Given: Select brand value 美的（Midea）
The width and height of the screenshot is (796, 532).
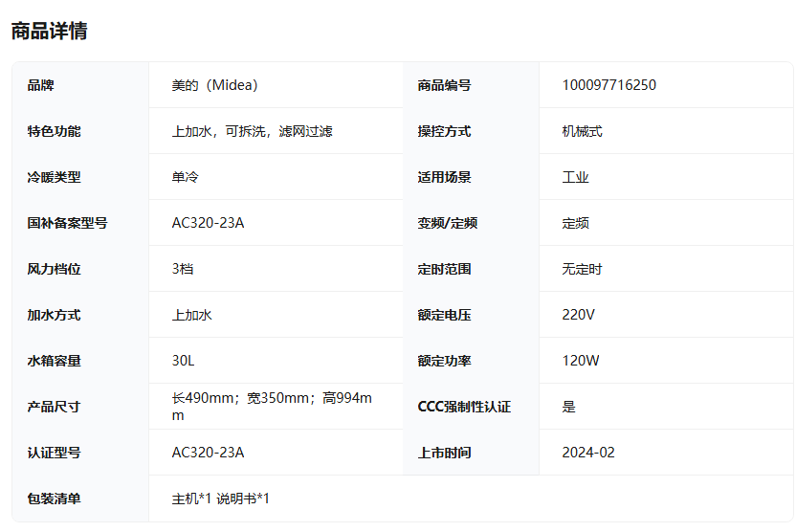Looking at the screenshot, I should pyautogui.click(x=214, y=85).
